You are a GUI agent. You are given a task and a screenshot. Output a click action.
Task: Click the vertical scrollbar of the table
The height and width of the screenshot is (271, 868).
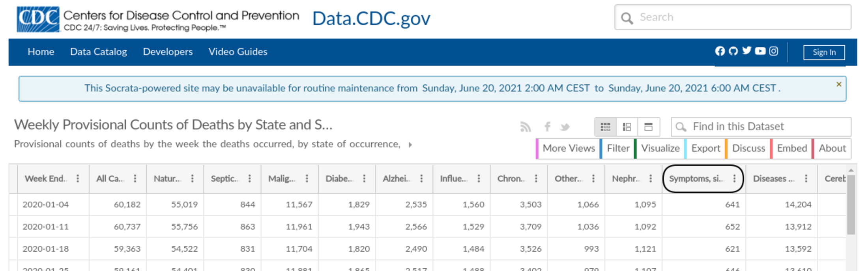click(851, 205)
